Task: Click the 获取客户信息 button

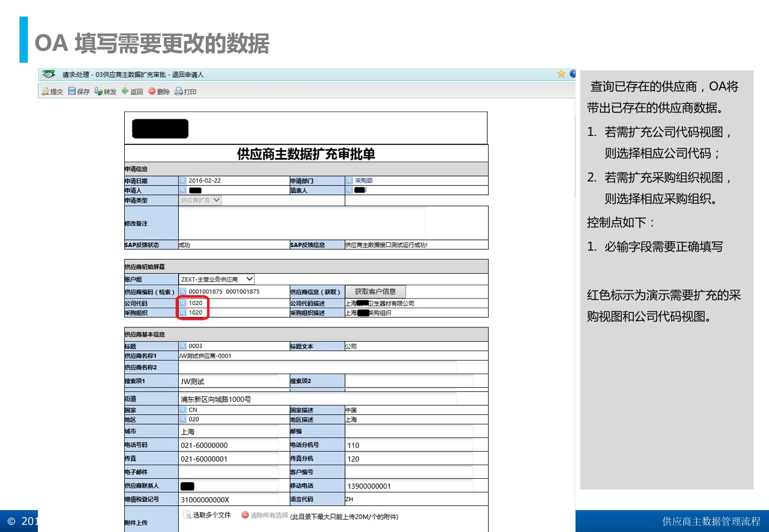Action: coord(375,291)
